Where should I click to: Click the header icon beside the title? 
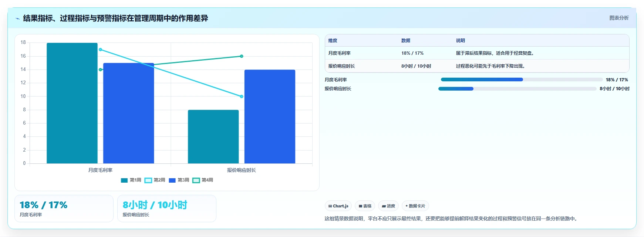[17, 18]
